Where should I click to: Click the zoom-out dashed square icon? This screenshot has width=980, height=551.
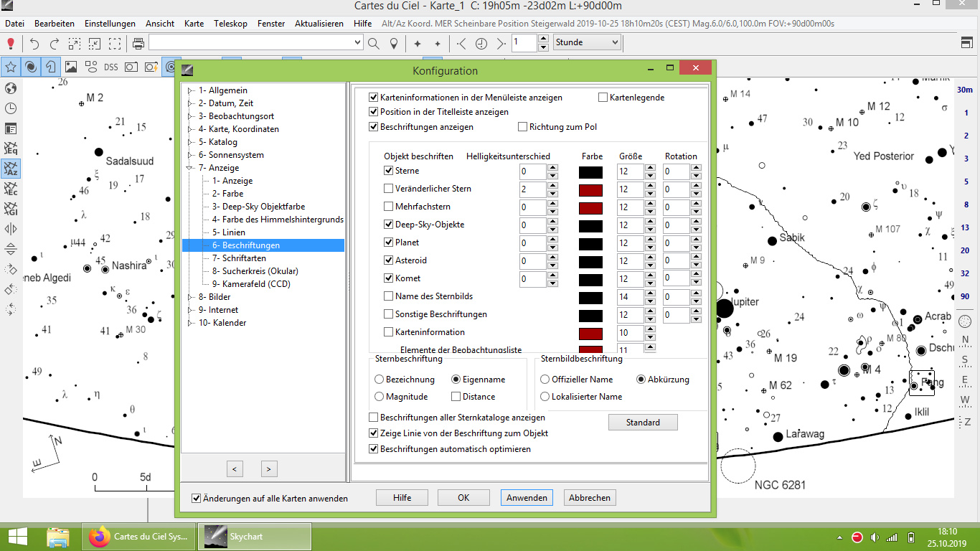click(x=94, y=43)
